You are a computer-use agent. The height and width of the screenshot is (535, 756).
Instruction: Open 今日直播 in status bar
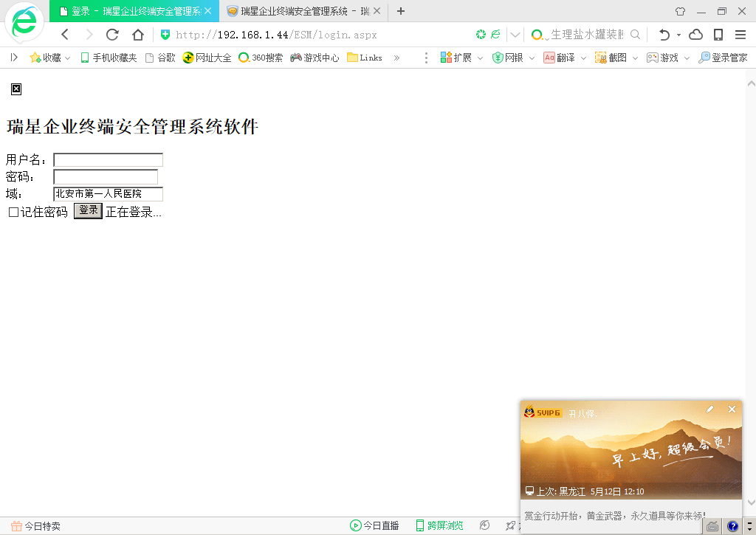(374, 525)
